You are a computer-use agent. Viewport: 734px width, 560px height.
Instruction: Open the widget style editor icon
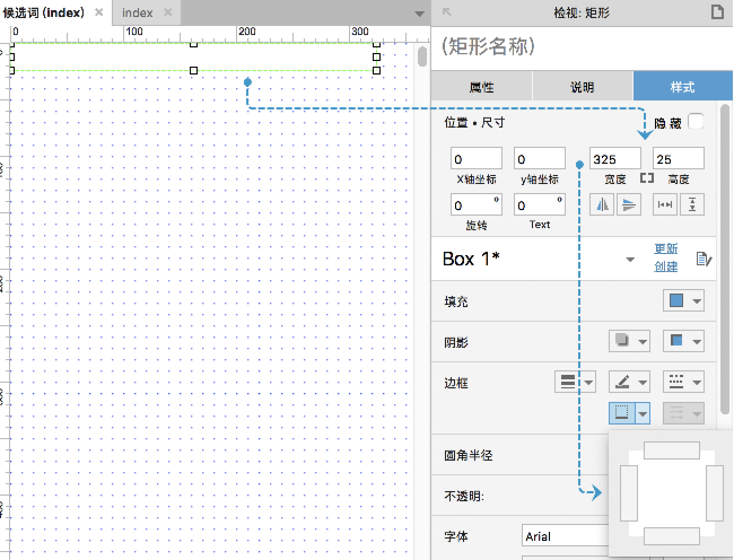[704, 259]
